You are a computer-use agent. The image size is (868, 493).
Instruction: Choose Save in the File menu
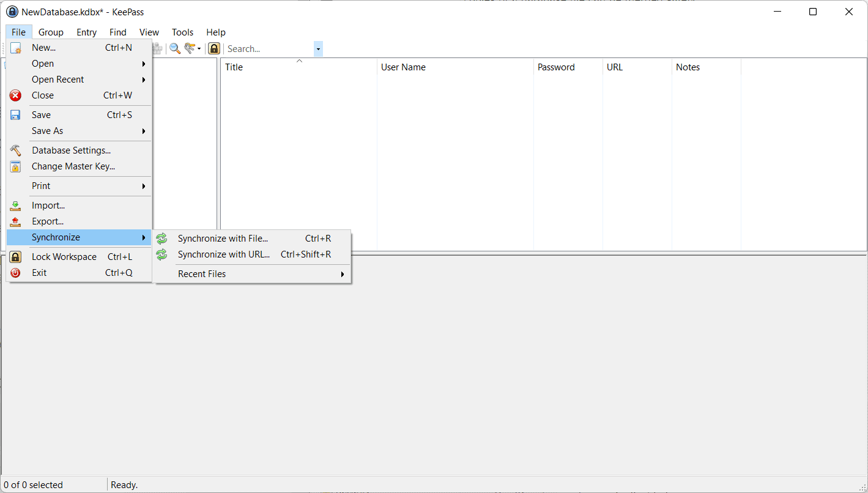pyautogui.click(x=79, y=115)
